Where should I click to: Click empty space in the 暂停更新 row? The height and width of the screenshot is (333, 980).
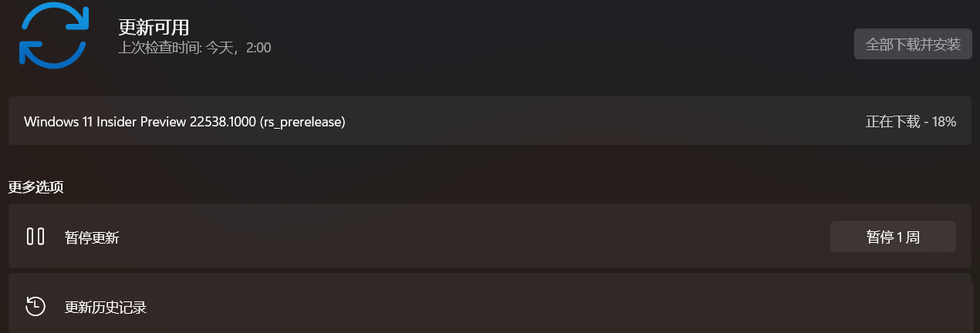[x=463, y=237]
